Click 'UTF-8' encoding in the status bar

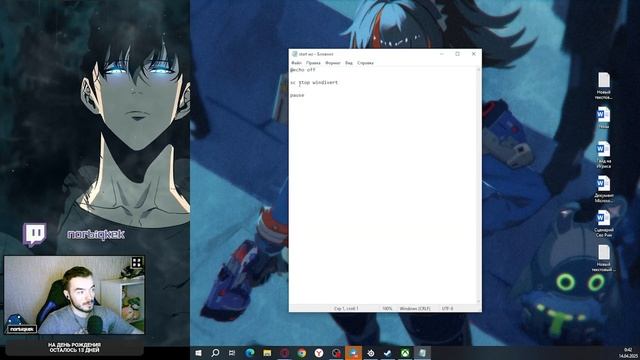click(448, 309)
